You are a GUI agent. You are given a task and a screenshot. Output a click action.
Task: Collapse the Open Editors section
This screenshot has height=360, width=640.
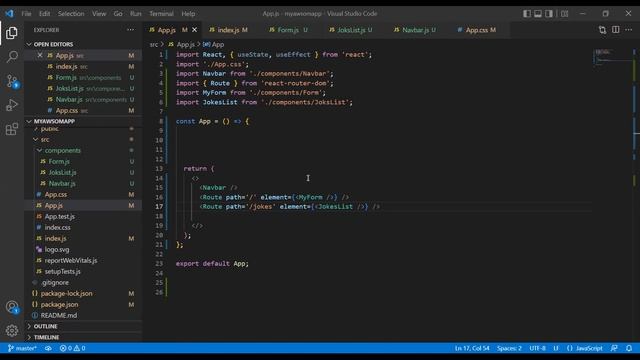(29, 44)
